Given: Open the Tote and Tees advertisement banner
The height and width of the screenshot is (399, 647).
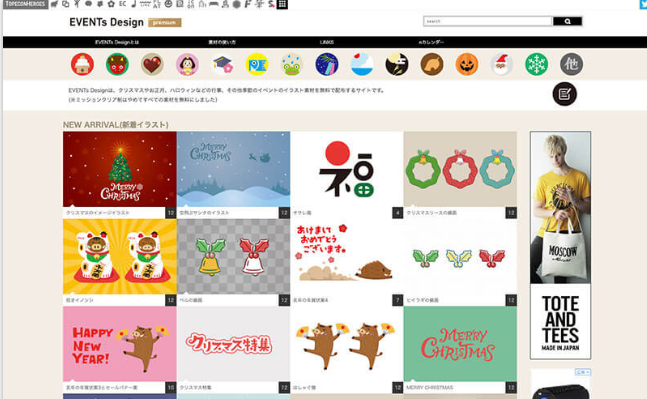Looking at the screenshot, I should [x=560, y=246].
